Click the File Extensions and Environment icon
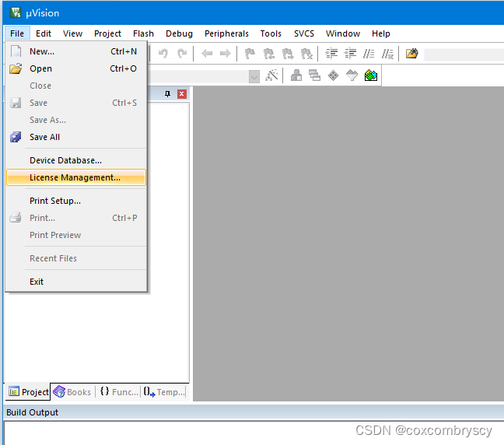The width and height of the screenshot is (504, 445). pyautogui.click(x=296, y=75)
